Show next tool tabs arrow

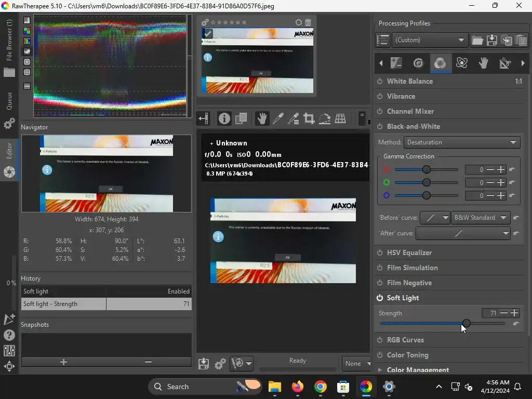click(523, 63)
